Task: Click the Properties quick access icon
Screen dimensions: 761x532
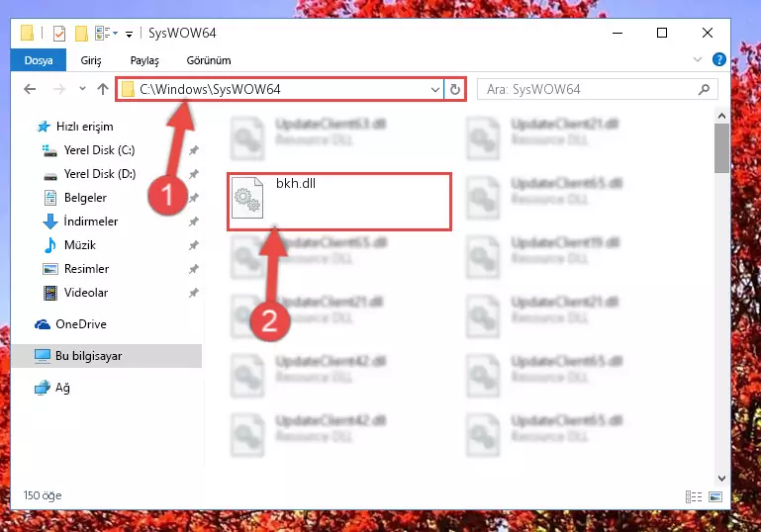Action: 59,34
